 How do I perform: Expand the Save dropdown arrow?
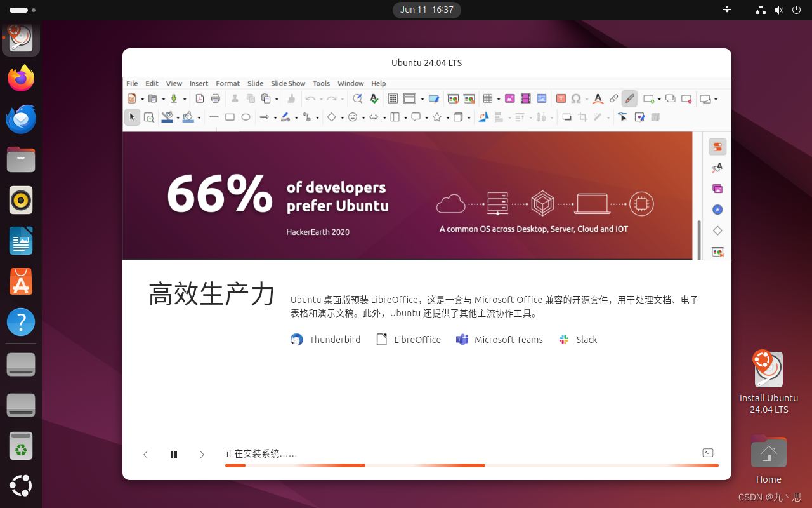coord(184,99)
